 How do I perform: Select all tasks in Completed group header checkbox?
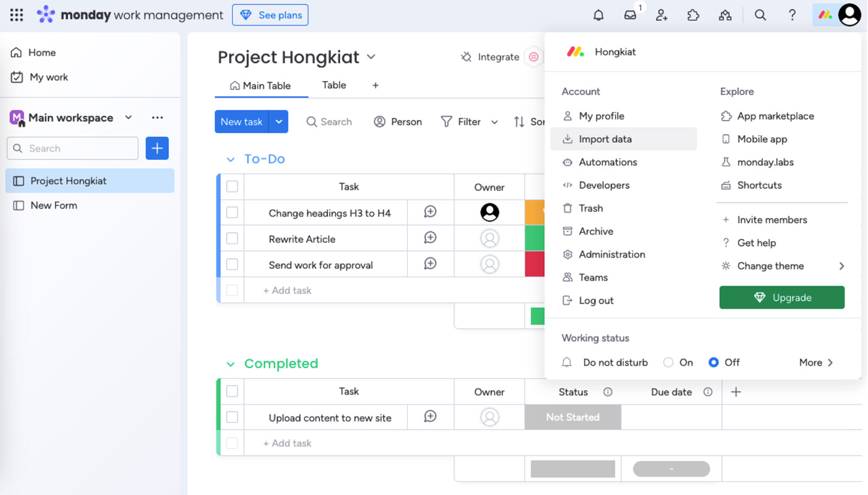pyautogui.click(x=232, y=391)
